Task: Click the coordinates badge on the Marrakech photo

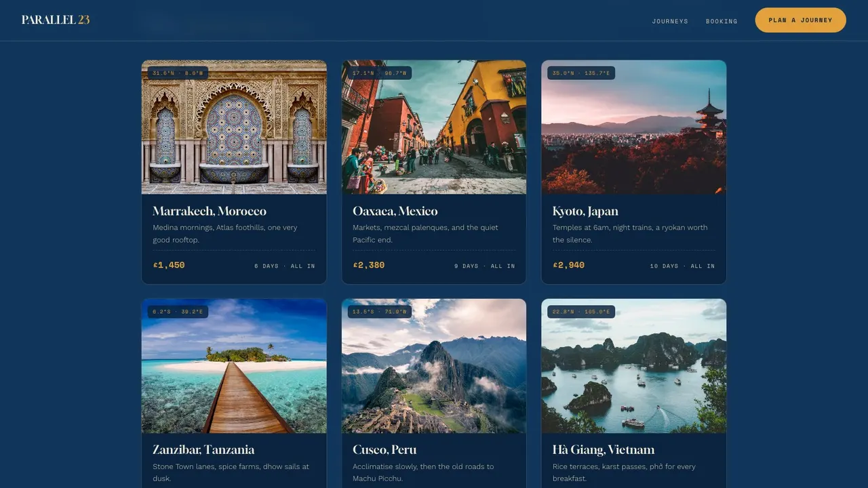Action: coord(178,73)
